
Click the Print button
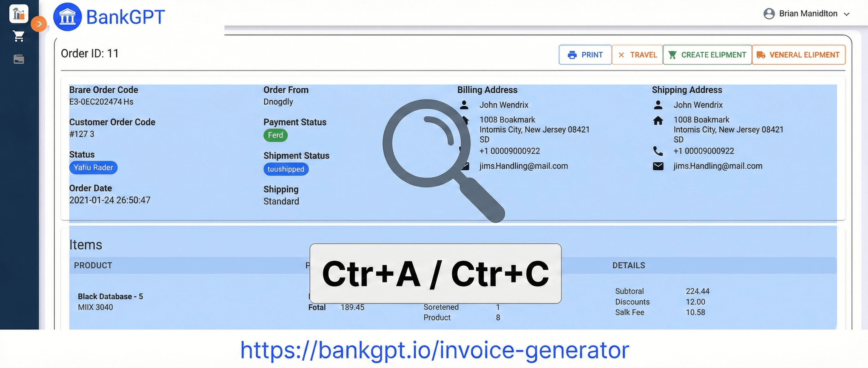[x=585, y=54]
